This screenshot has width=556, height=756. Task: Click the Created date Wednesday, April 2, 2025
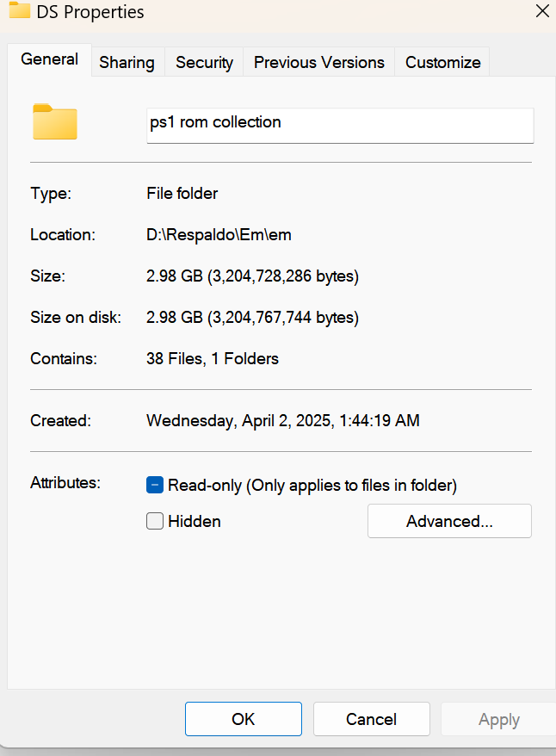pyautogui.click(x=283, y=421)
